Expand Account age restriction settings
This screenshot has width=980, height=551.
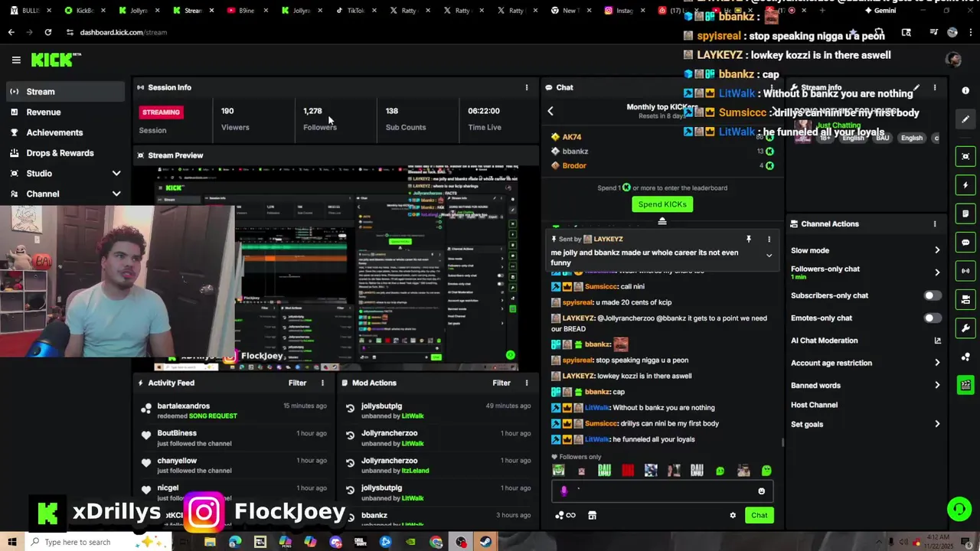(x=937, y=363)
